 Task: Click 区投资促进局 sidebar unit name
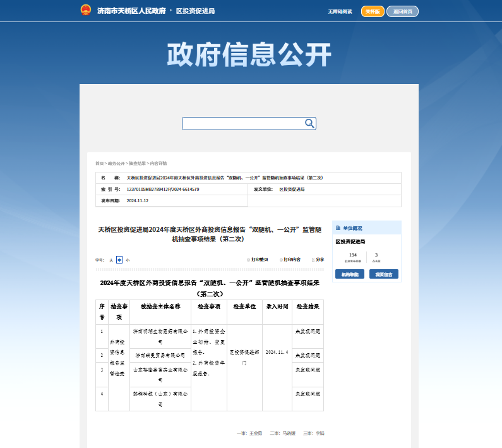(x=350, y=241)
